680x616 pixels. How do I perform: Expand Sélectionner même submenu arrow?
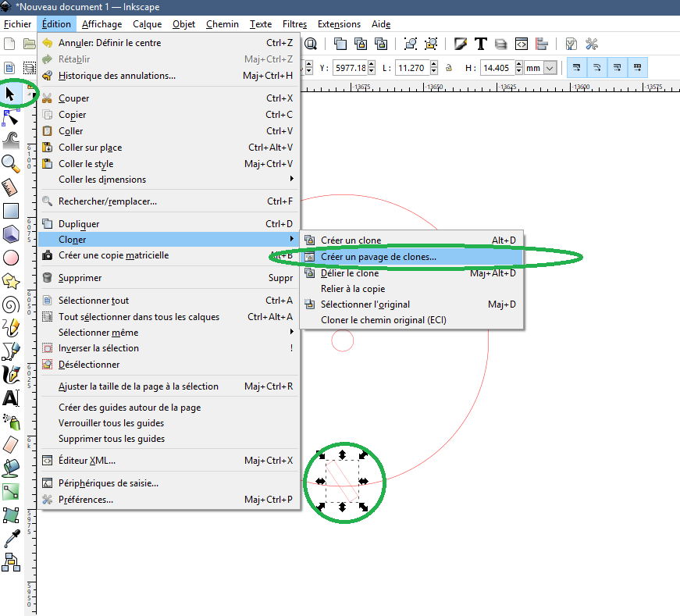291,332
